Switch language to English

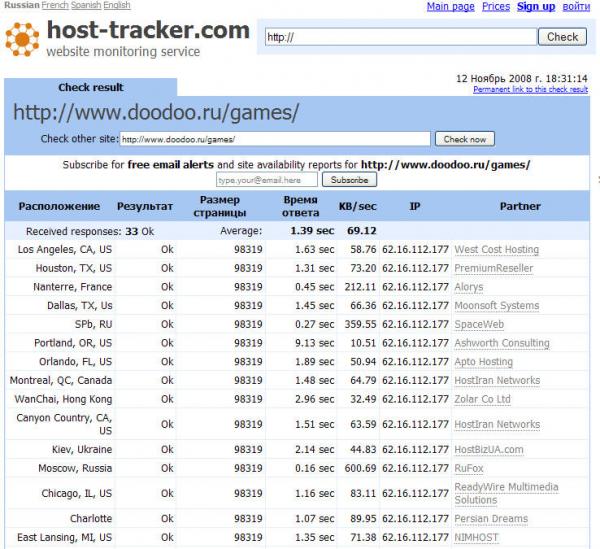(x=117, y=5)
